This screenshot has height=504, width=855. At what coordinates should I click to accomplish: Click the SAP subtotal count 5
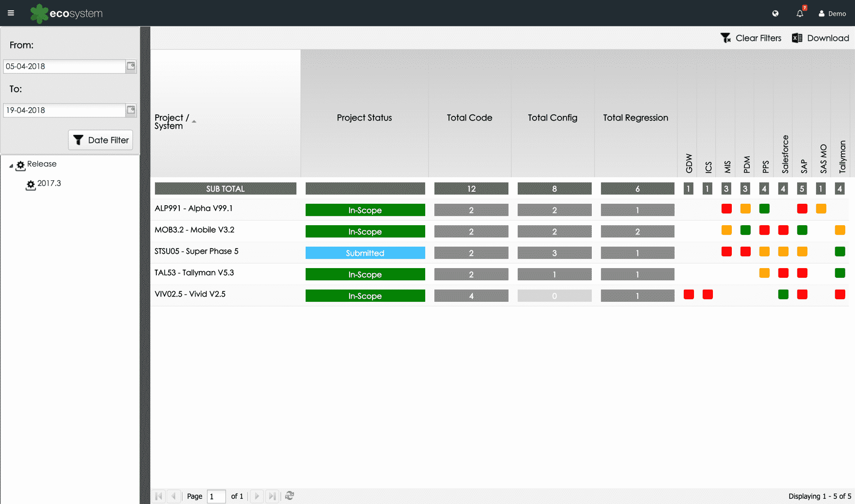point(802,188)
